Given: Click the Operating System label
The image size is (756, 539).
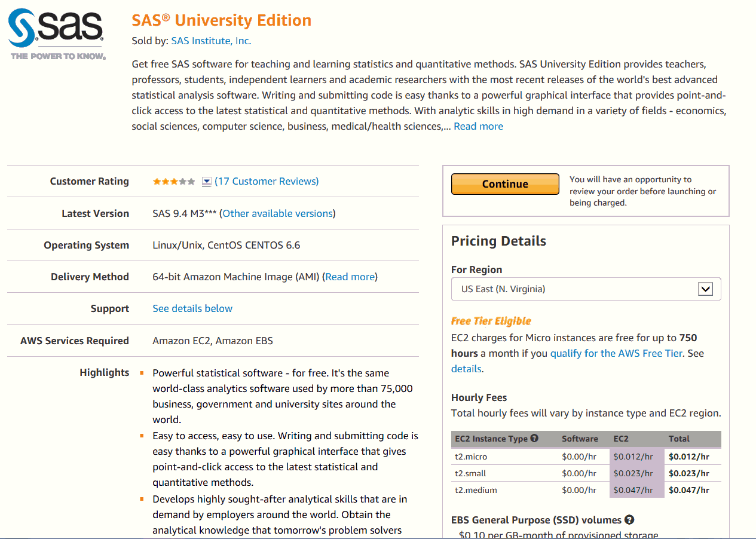Looking at the screenshot, I should tap(87, 245).
